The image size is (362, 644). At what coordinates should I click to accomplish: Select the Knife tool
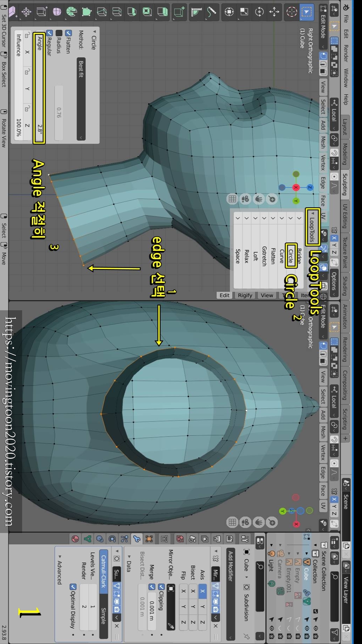click(x=102, y=12)
